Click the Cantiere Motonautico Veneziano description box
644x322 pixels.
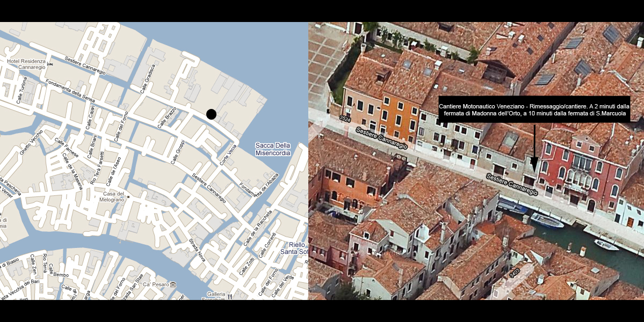pyautogui.click(x=534, y=109)
